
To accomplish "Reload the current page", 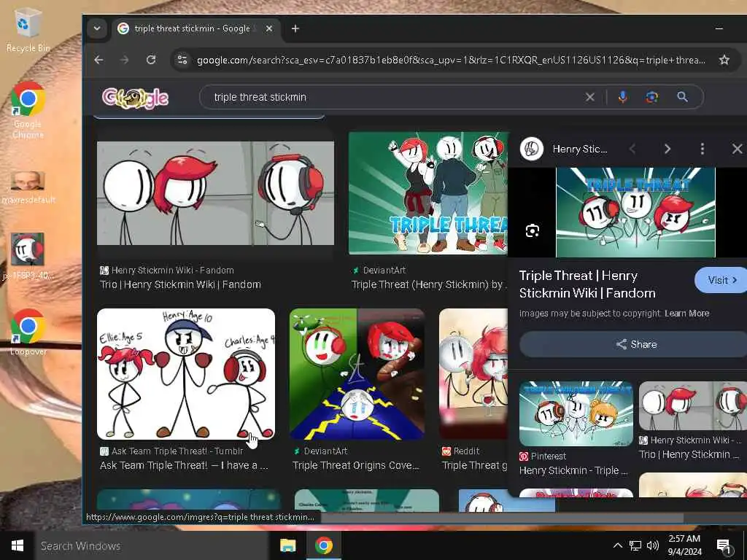I will pyautogui.click(x=151, y=60).
